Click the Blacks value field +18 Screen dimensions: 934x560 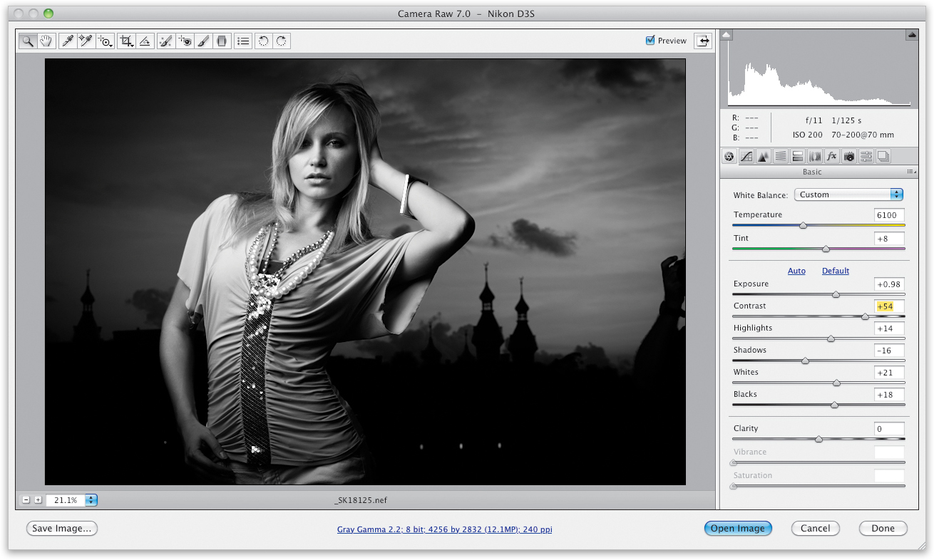coord(889,395)
